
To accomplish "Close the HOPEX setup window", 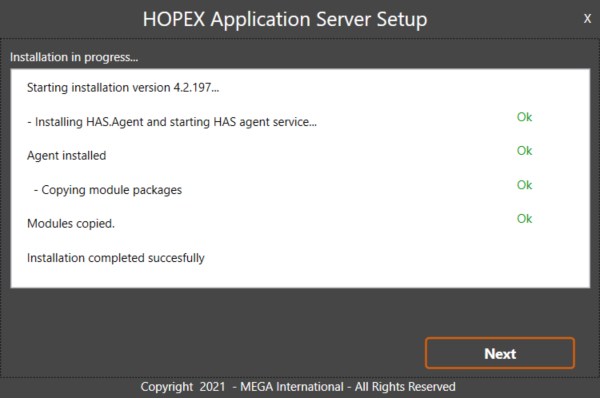I will [x=587, y=18].
